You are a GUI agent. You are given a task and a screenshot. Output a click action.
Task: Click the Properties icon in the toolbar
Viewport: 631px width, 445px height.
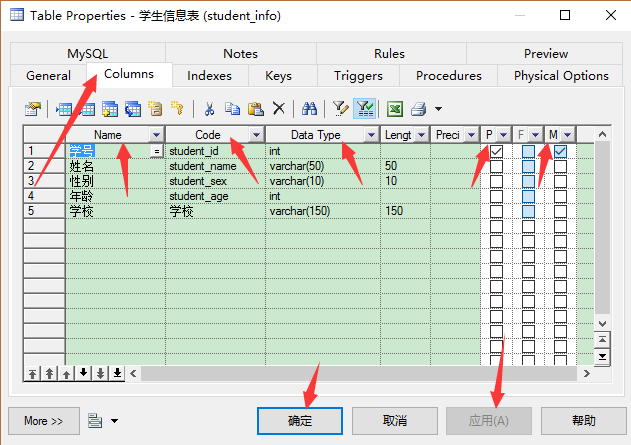click(x=33, y=108)
